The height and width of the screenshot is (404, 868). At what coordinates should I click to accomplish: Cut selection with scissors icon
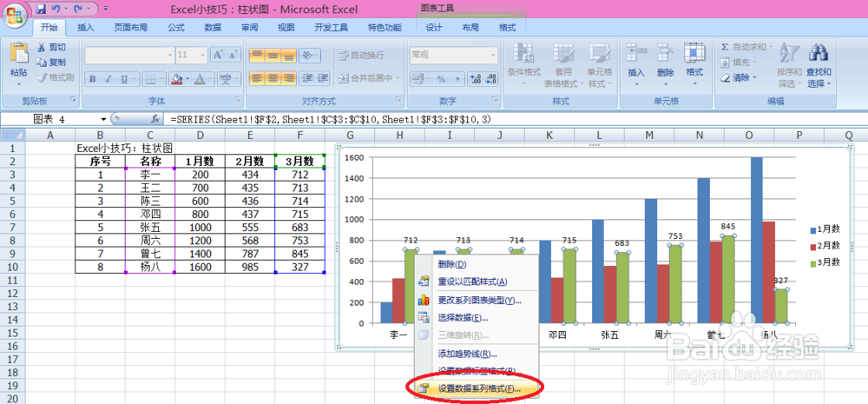click(51, 47)
